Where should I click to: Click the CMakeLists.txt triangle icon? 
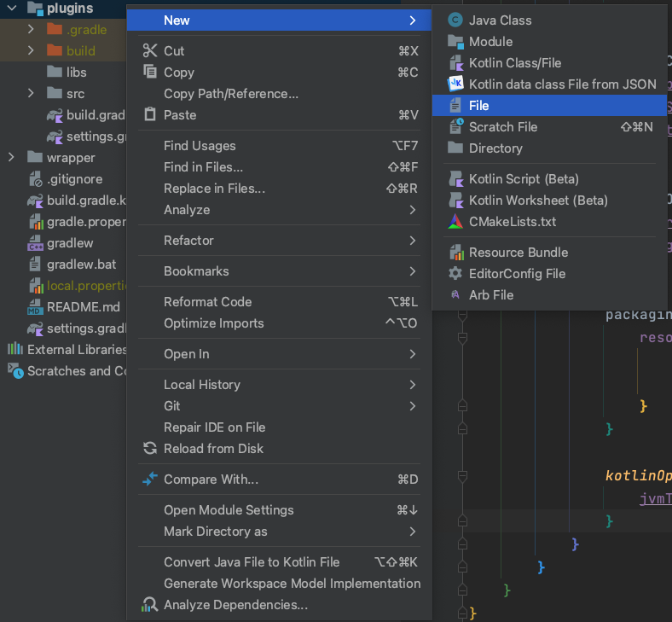coord(455,222)
